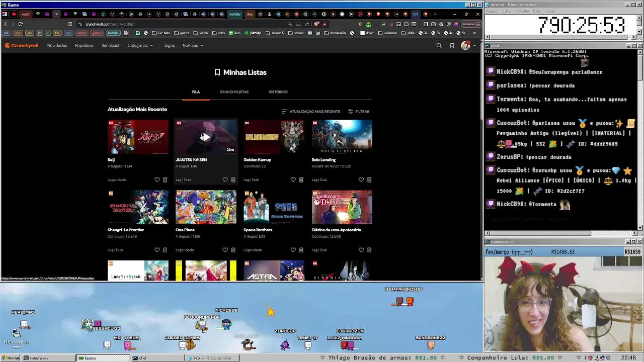Delete Space Brothers from the queue
644x362 pixels.
point(301,250)
